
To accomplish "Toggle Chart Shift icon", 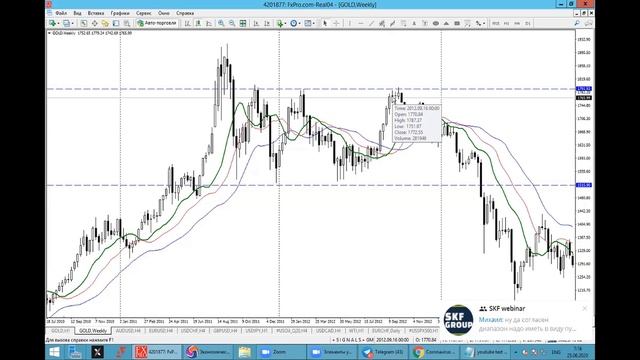I will [x=267, y=23].
